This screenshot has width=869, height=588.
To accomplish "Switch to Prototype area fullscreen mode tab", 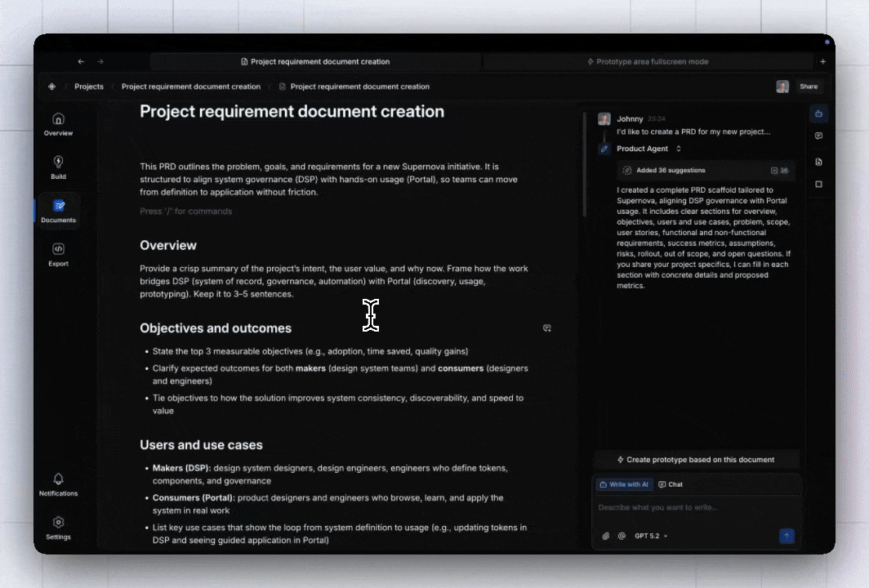I will click(648, 61).
